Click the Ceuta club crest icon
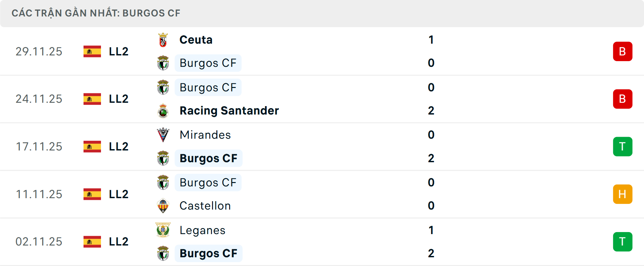The image size is (644, 266). 163,40
